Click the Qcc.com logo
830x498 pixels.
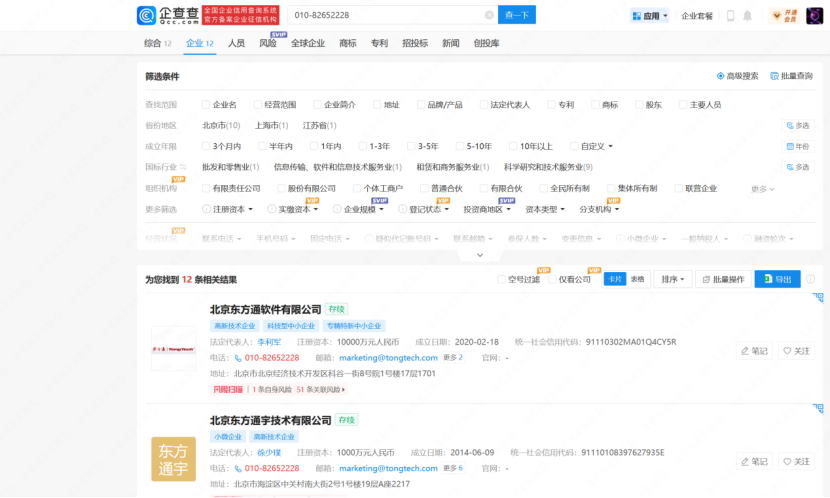point(168,15)
